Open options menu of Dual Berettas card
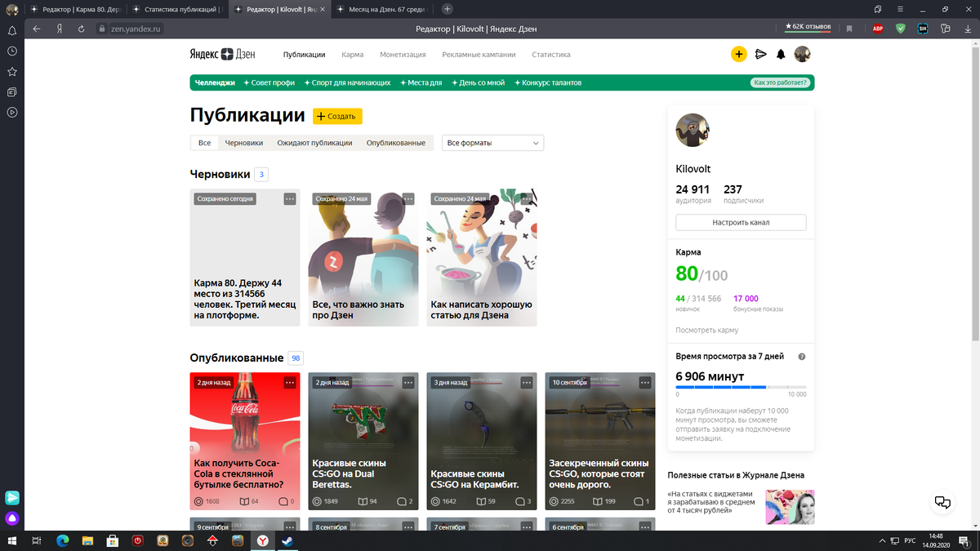Viewport: 980px width, 551px height. [408, 382]
